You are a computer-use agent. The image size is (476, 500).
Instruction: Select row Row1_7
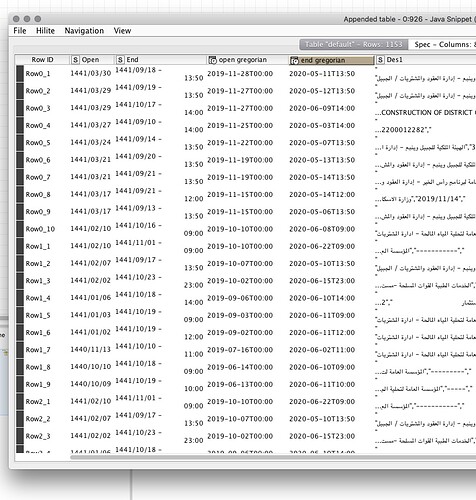(38, 350)
